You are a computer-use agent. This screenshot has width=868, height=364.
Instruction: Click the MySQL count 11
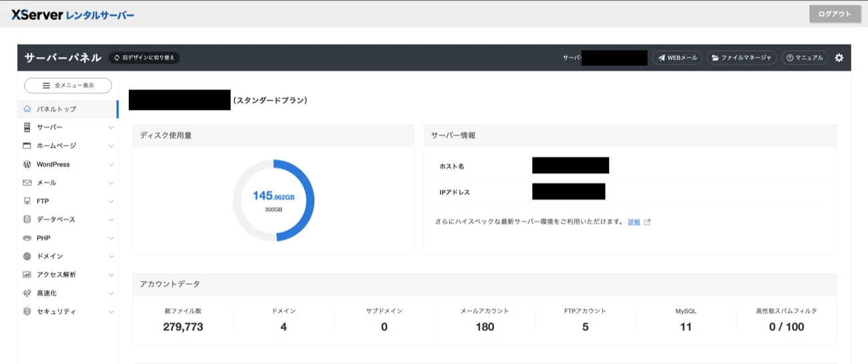coord(686,327)
